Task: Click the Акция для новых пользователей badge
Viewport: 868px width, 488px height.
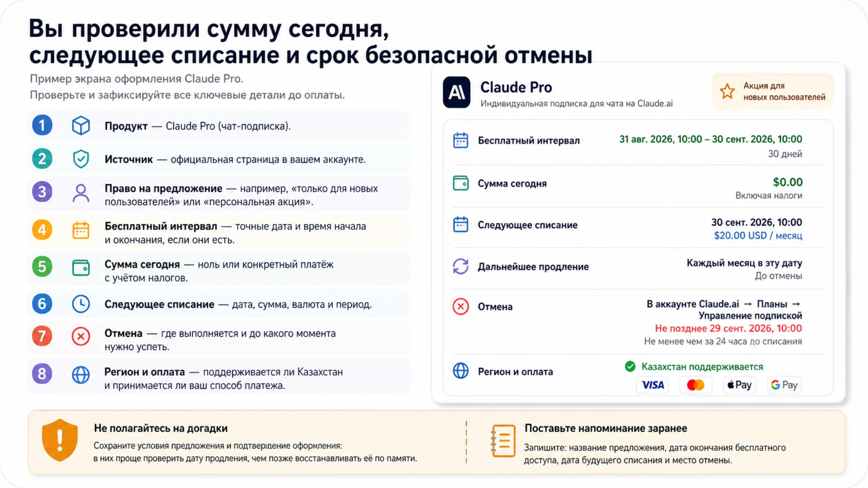Action: (x=773, y=91)
